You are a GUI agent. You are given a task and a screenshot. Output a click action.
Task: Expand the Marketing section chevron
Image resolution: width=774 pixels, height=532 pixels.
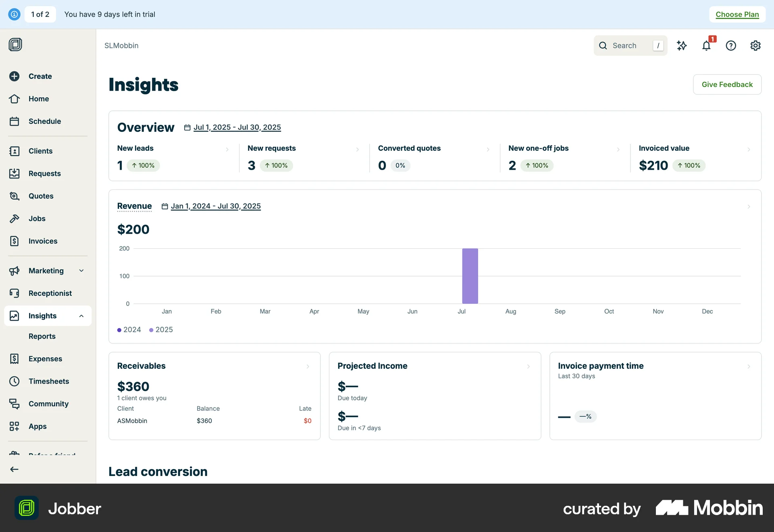(81, 270)
